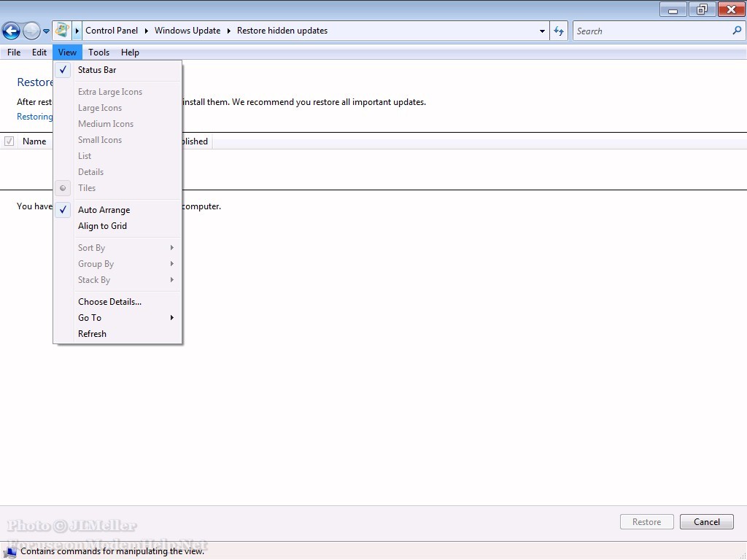Choose Medium Icons view
747x560 pixels.
point(117,124)
